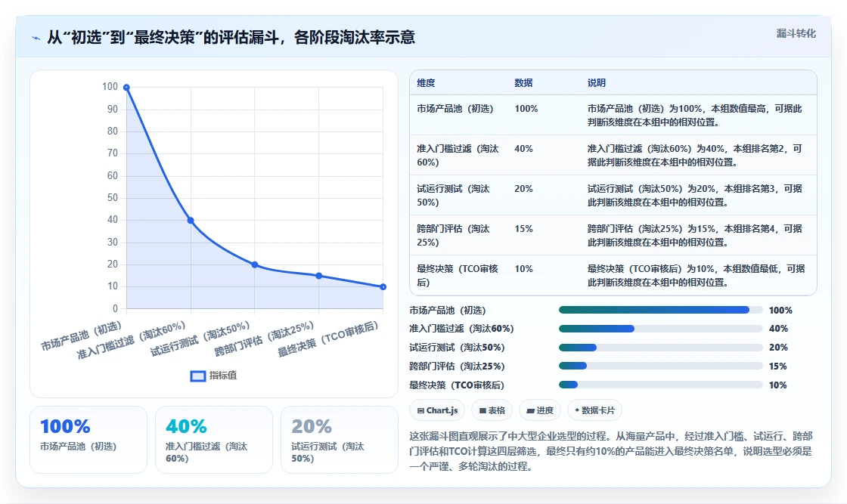Click the 数据卡片 tag

click(594, 410)
